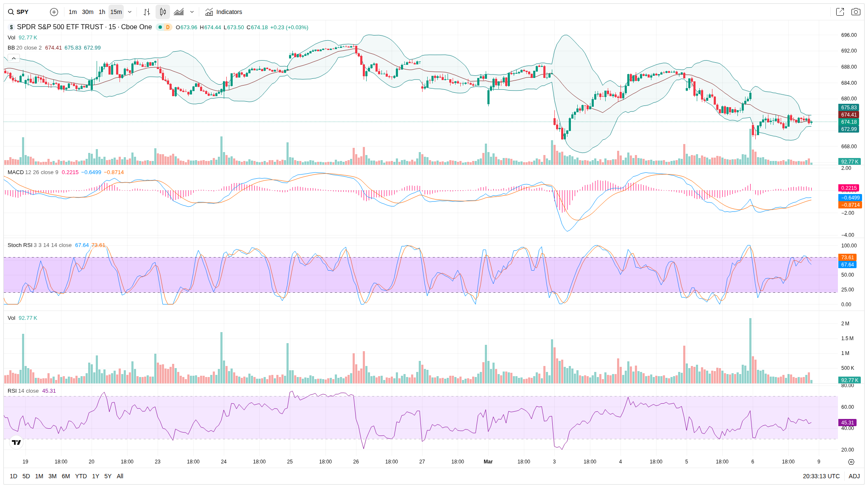Select the Candles chart style icon
This screenshot has height=488, width=868.
click(x=163, y=12)
